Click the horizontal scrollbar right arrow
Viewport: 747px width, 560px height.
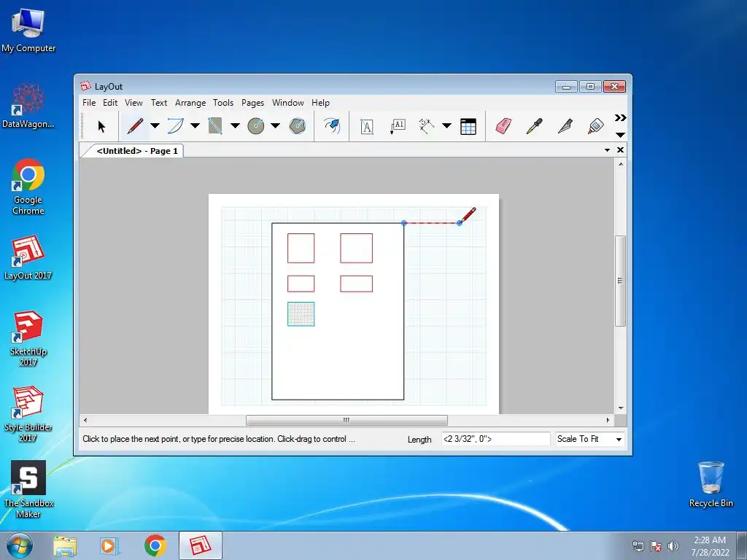608,420
